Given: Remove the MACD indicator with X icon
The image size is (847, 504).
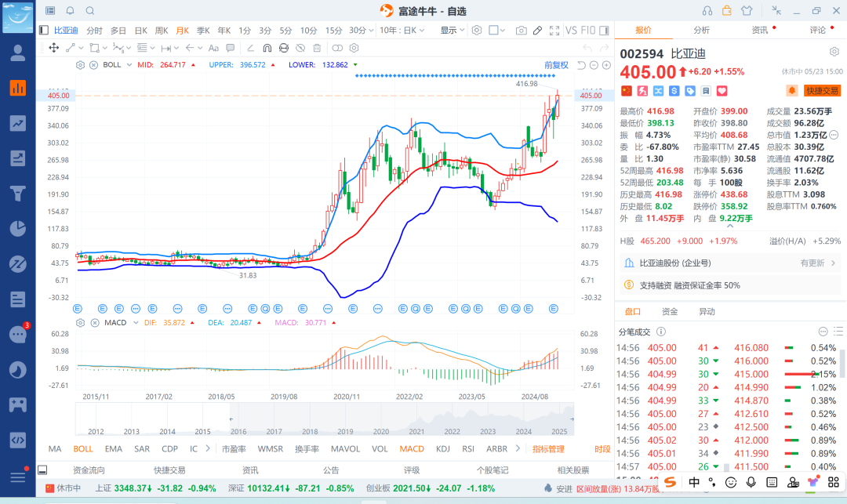Looking at the screenshot, I should click(x=95, y=323).
